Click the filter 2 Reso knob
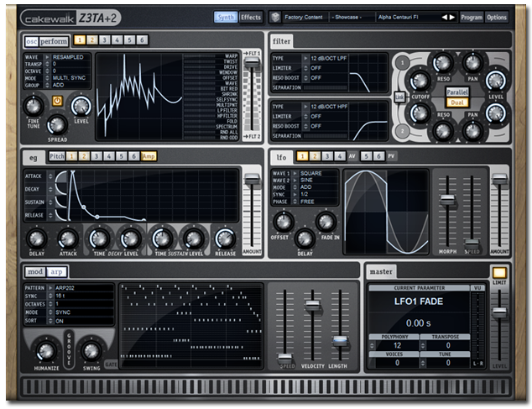Viewport: 532px width, 409px height. pyautogui.click(x=443, y=131)
